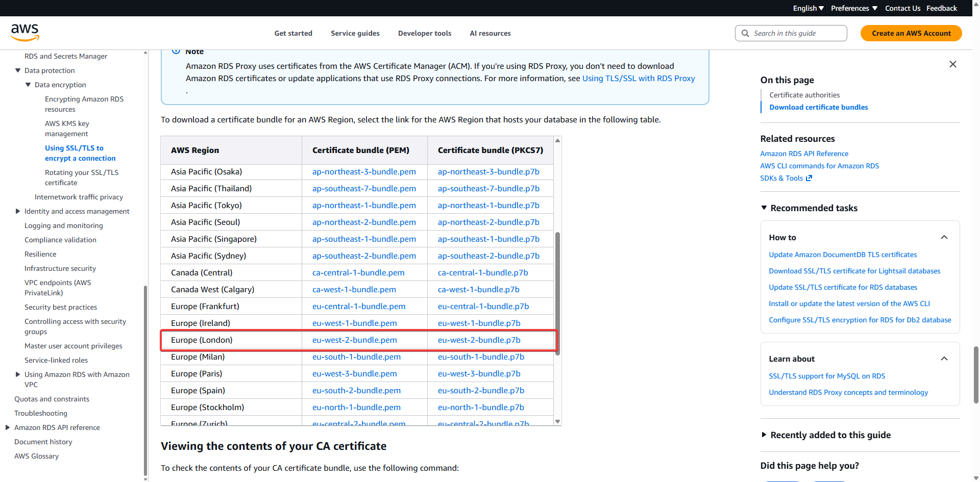Open Developer tools menu
980x482 pixels.
point(425,33)
